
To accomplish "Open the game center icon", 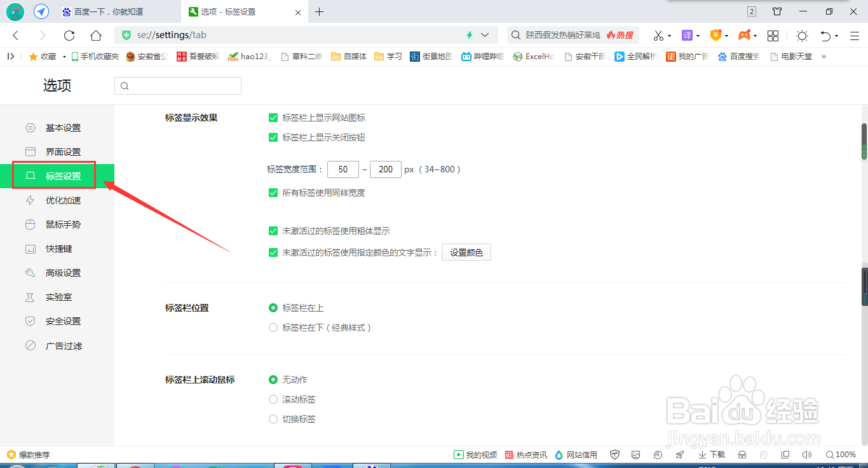I will pyautogui.click(x=744, y=35).
